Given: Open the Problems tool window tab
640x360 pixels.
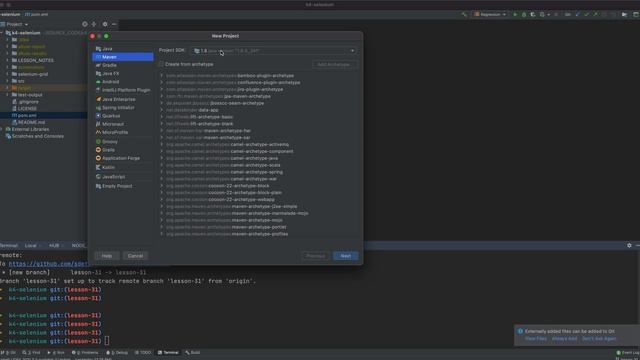Looking at the screenshot, I should pos(85,352).
